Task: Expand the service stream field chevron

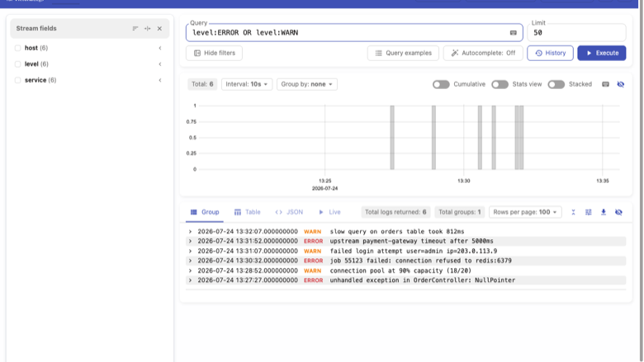Action: [160, 80]
